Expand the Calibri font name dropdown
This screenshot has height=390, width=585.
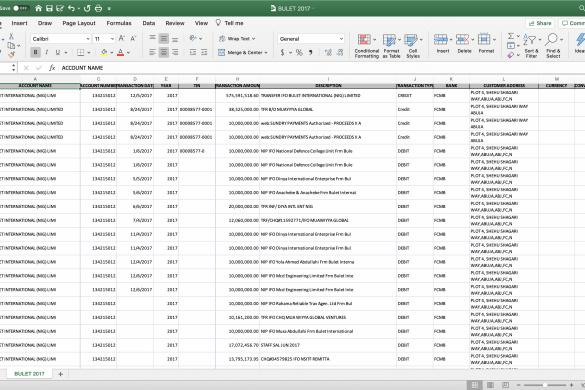click(x=88, y=39)
